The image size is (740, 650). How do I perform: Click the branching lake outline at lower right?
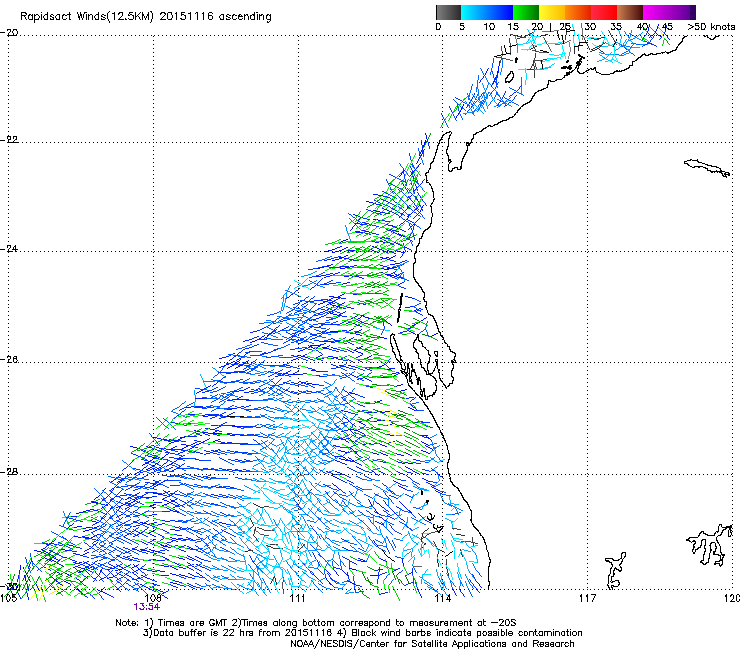point(710,545)
